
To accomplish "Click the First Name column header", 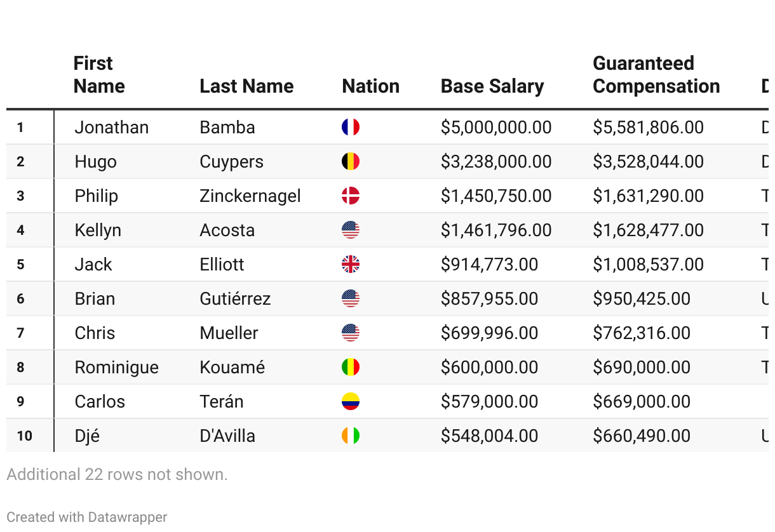I will [x=99, y=75].
